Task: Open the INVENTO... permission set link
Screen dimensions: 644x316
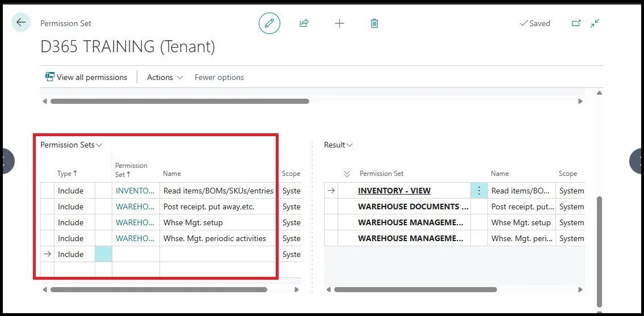Action: click(136, 191)
